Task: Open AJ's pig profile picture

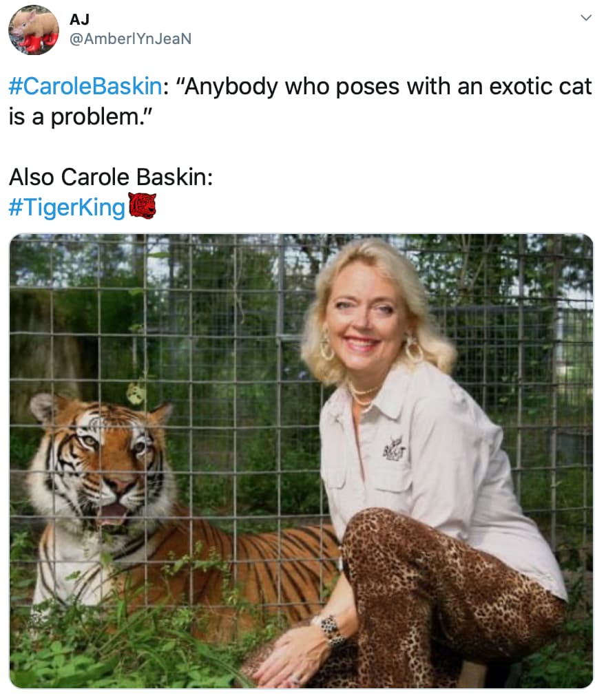Action: [34, 30]
